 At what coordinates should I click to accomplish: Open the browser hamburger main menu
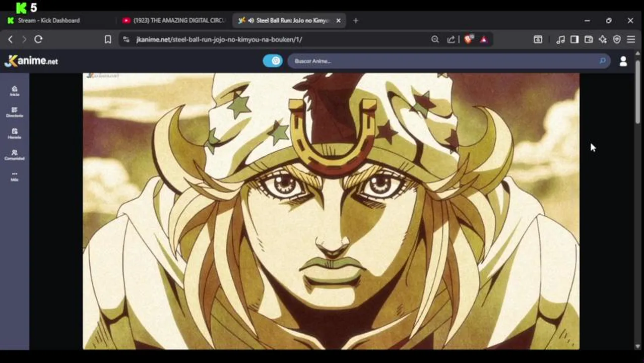[x=631, y=39]
